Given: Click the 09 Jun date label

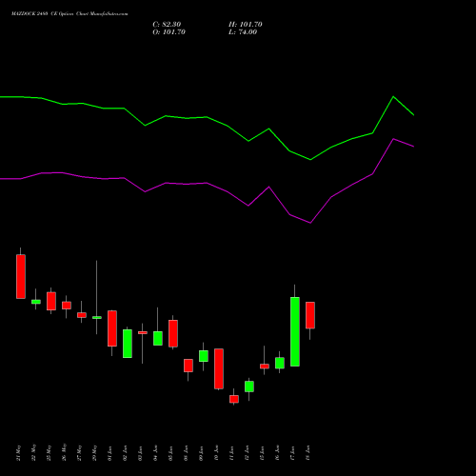Looking at the screenshot, I should point(202,453).
